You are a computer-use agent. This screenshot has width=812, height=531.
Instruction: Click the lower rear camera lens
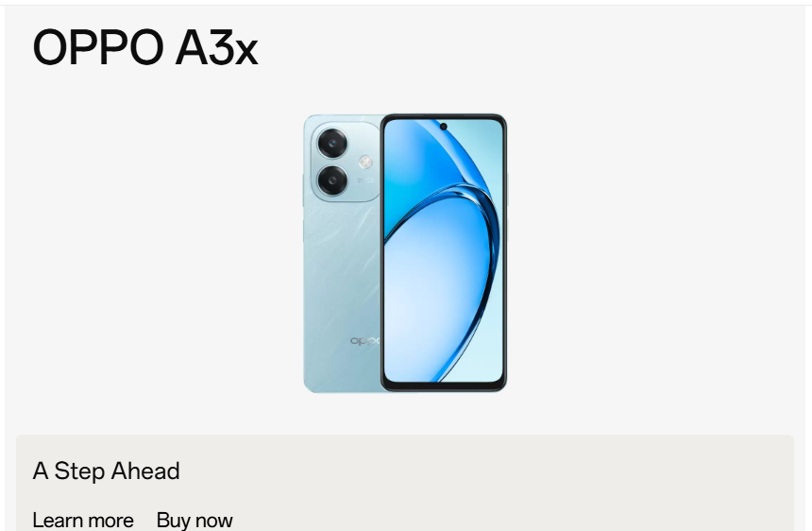(x=332, y=181)
